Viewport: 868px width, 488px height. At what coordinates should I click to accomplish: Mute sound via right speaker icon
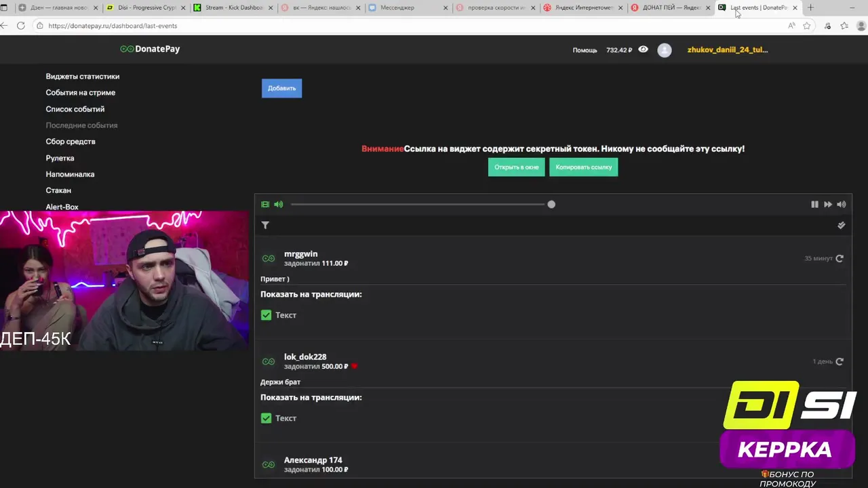(x=842, y=204)
